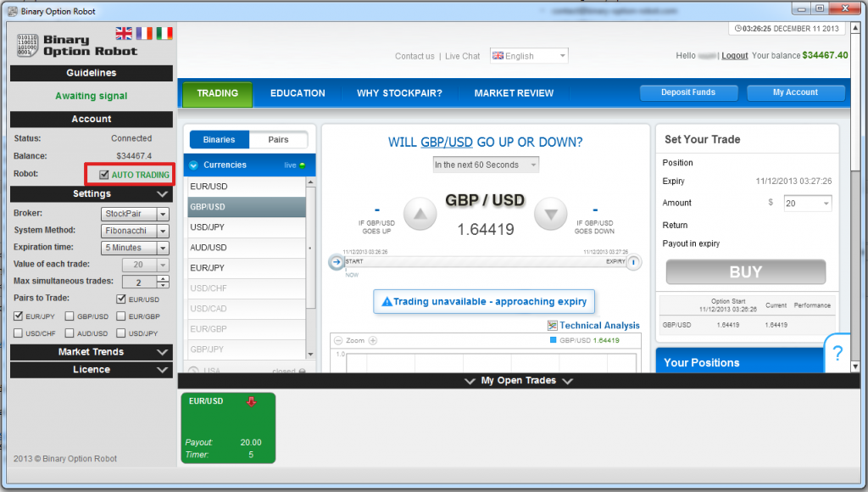
Task: Open the trade Amount dropdown
Action: (x=808, y=204)
